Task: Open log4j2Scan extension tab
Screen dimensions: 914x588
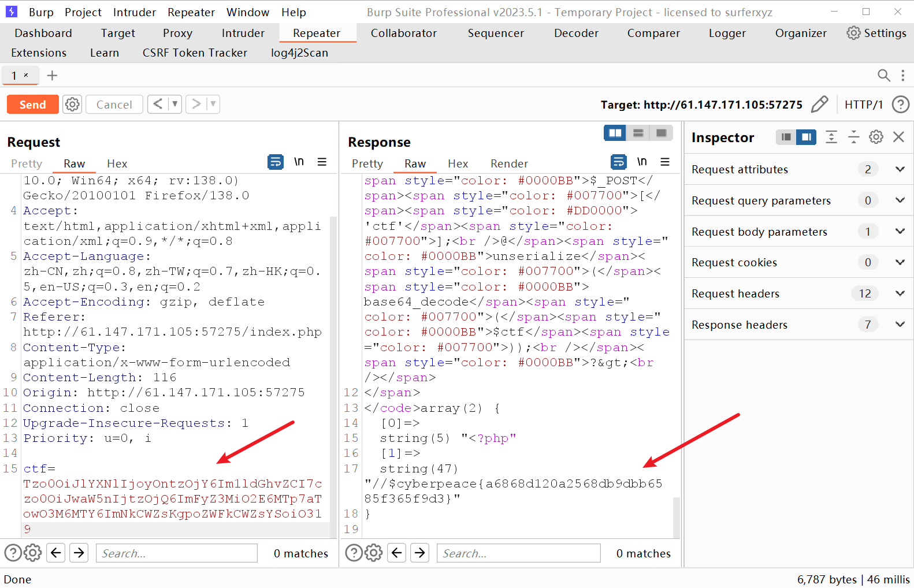Action: pos(299,53)
